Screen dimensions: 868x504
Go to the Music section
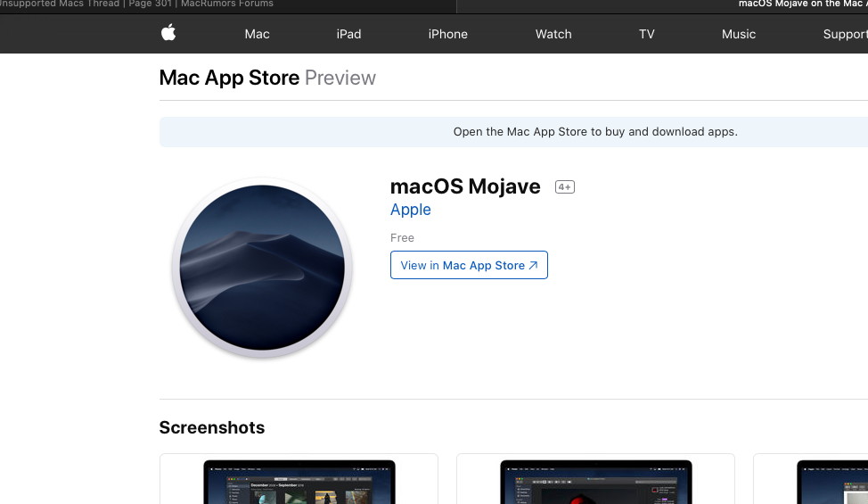click(739, 34)
